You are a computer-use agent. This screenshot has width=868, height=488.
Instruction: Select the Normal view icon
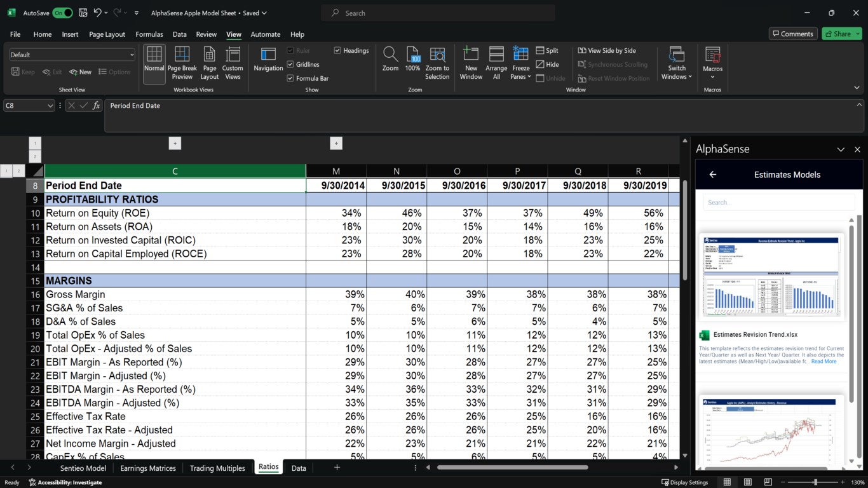(x=154, y=64)
